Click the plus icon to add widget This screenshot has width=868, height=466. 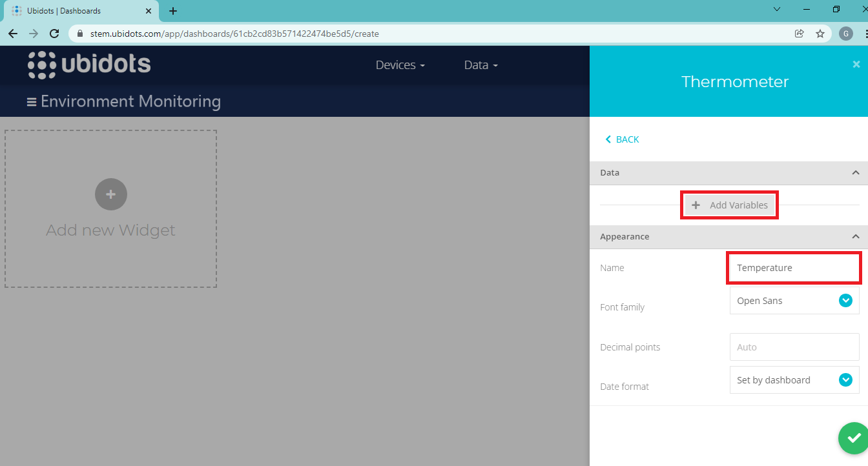[x=110, y=194]
